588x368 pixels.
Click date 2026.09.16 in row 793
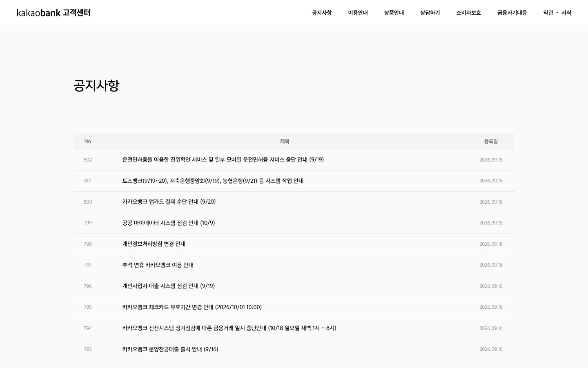[491, 349]
